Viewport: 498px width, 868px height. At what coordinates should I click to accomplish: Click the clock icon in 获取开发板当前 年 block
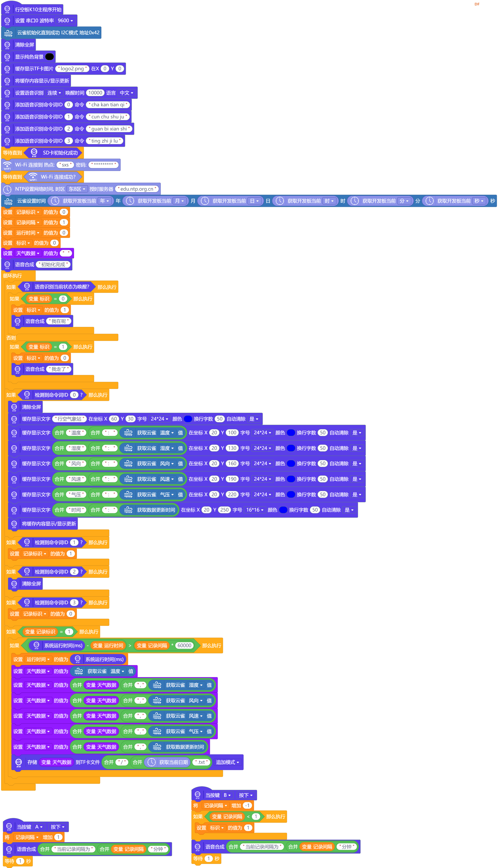55,201
